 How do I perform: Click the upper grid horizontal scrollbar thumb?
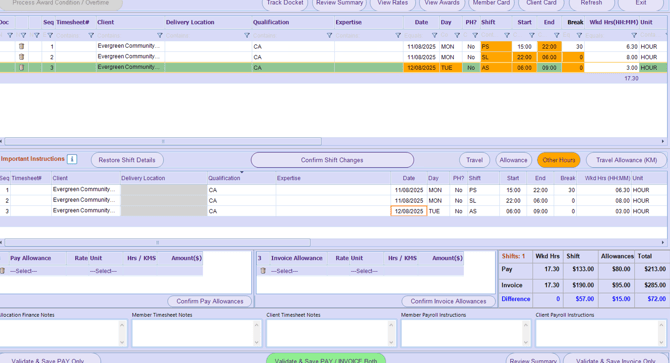click(163, 141)
